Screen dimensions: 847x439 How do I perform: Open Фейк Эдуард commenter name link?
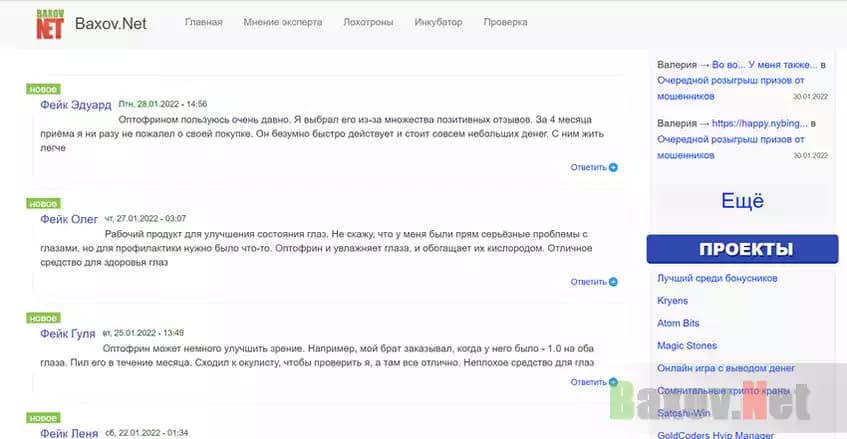coord(76,104)
